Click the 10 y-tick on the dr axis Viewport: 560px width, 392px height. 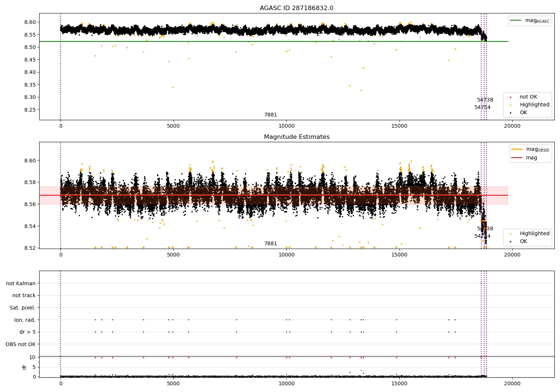(32, 357)
